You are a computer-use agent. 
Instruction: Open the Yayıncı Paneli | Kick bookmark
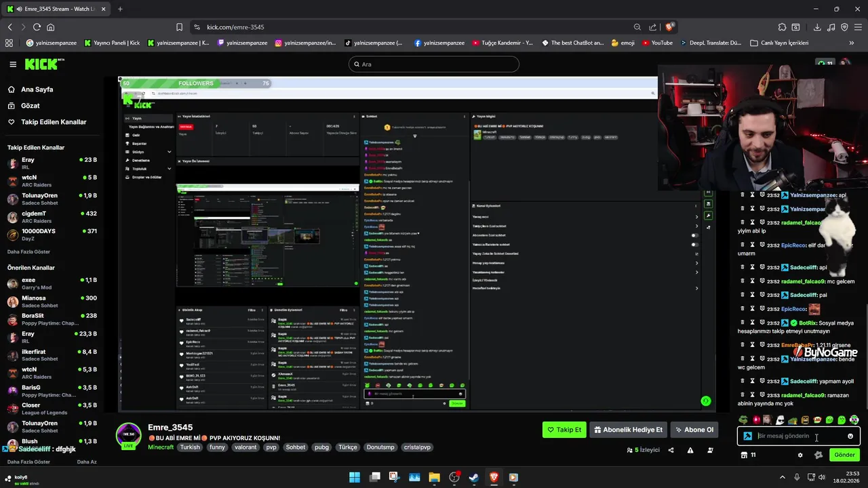coord(112,43)
